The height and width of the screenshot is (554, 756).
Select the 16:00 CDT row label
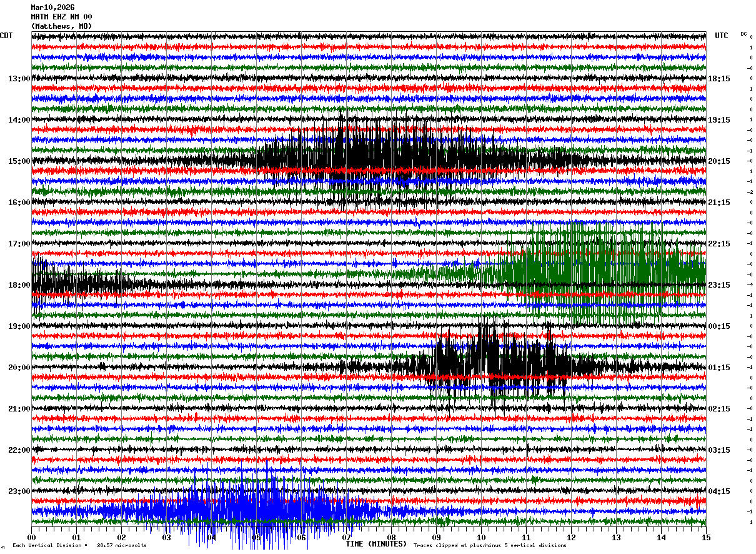pos(19,203)
